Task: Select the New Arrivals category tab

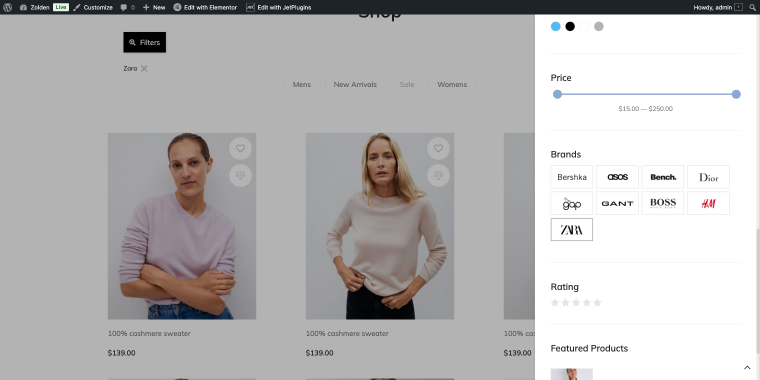Action: point(355,84)
